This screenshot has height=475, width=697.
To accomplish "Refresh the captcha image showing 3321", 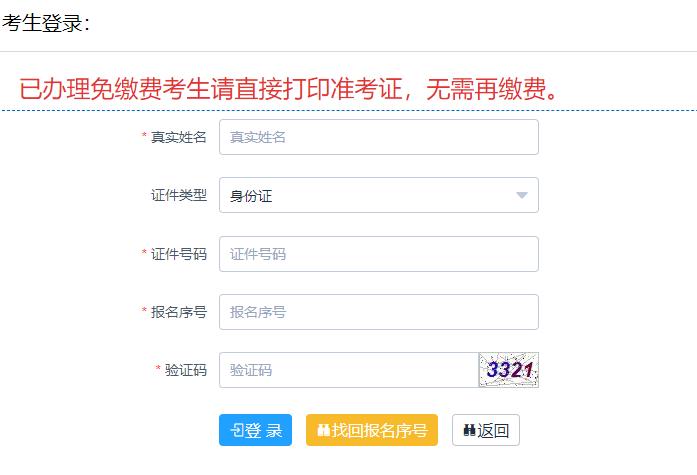I will pos(509,370).
